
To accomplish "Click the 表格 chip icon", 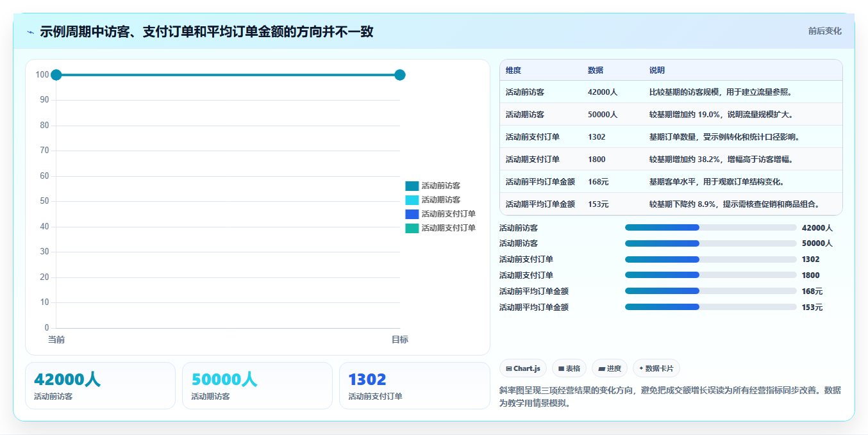I will pos(561,368).
